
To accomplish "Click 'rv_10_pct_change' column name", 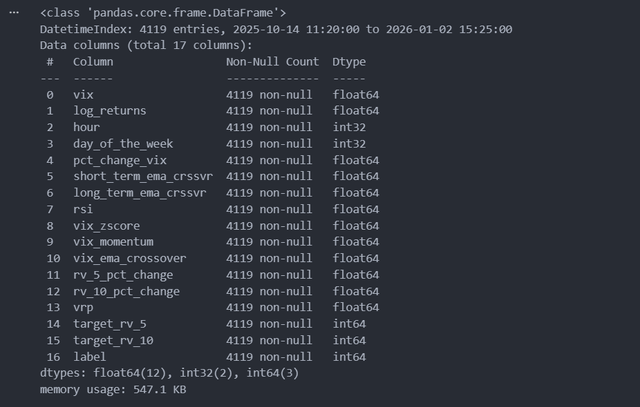I will click(x=127, y=291).
